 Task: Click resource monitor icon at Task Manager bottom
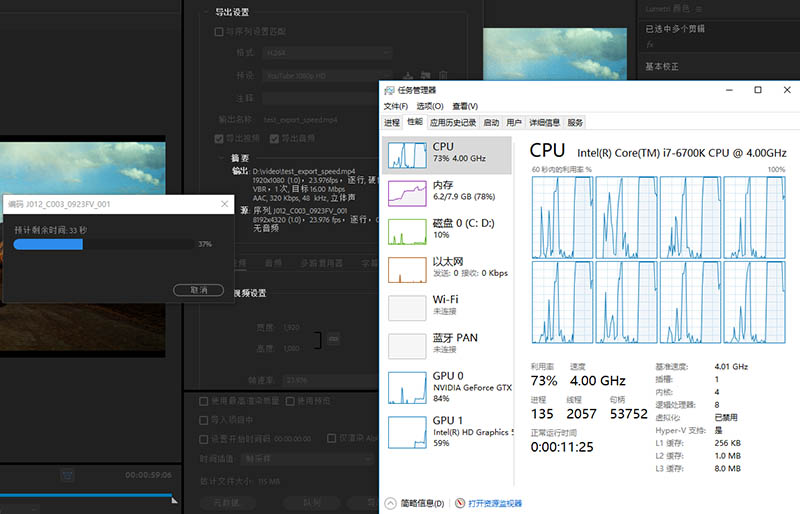460,503
